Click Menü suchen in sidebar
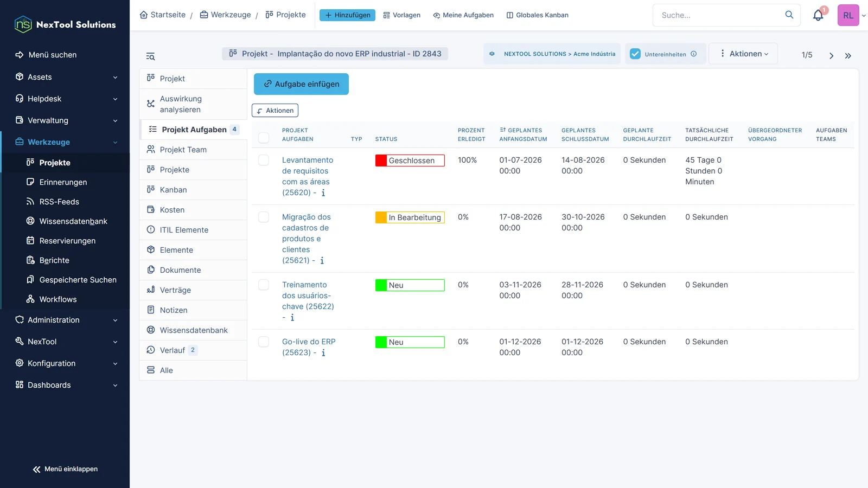This screenshot has width=868, height=488. 46,55
